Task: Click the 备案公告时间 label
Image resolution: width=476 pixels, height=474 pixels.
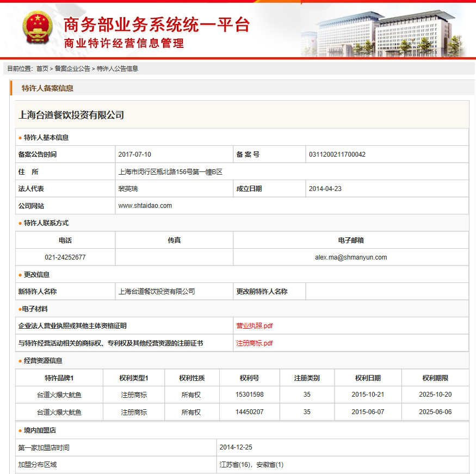Action: pos(38,154)
